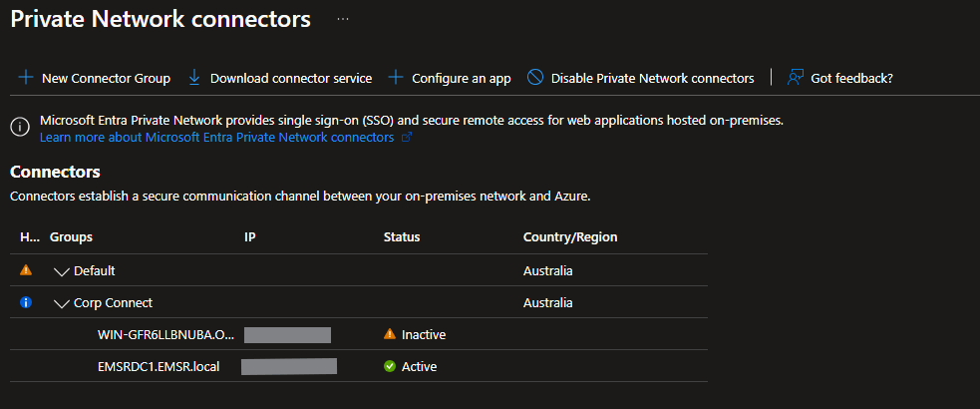The height and width of the screenshot is (409, 980).
Task: Sort by the Groups column header
Action: coord(71,237)
